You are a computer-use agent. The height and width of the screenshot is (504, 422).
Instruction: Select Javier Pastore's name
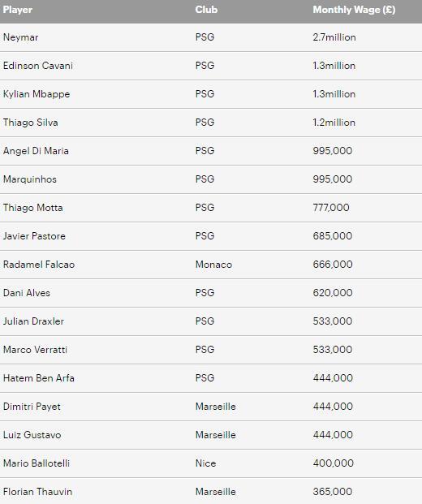(x=34, y=236)
